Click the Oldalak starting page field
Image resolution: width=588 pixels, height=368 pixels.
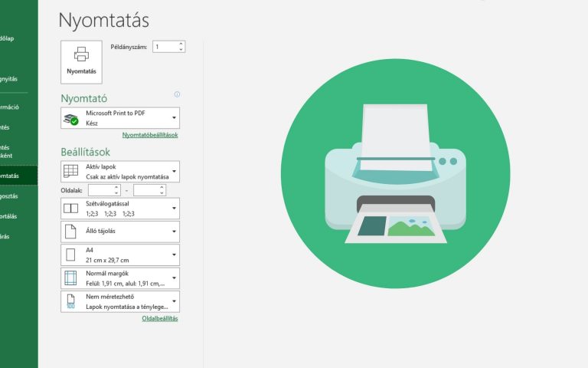[x=100, y=189]
